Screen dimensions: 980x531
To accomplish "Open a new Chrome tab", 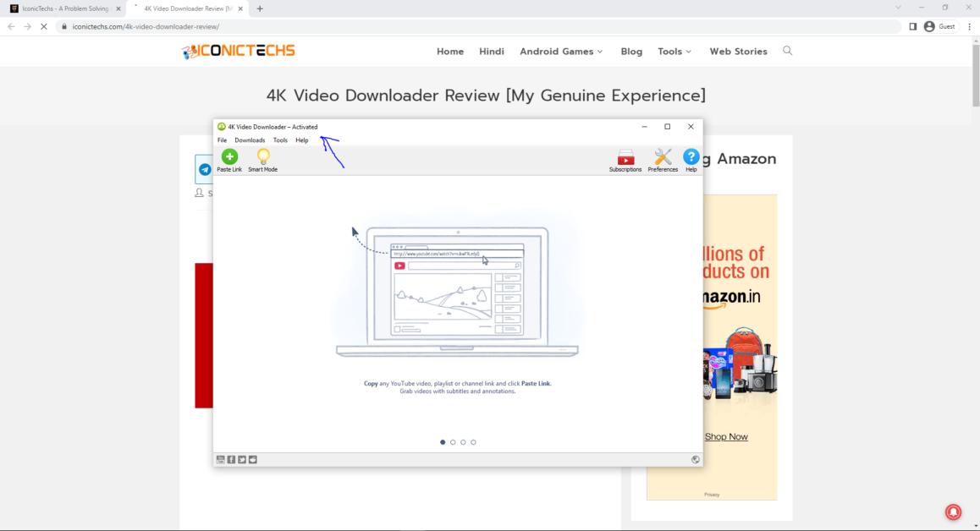I will tap(260, 8).
